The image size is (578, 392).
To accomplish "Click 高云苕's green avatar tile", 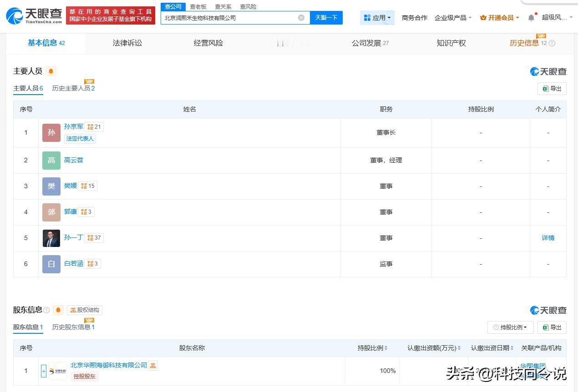I will click(x=51, y=161).
